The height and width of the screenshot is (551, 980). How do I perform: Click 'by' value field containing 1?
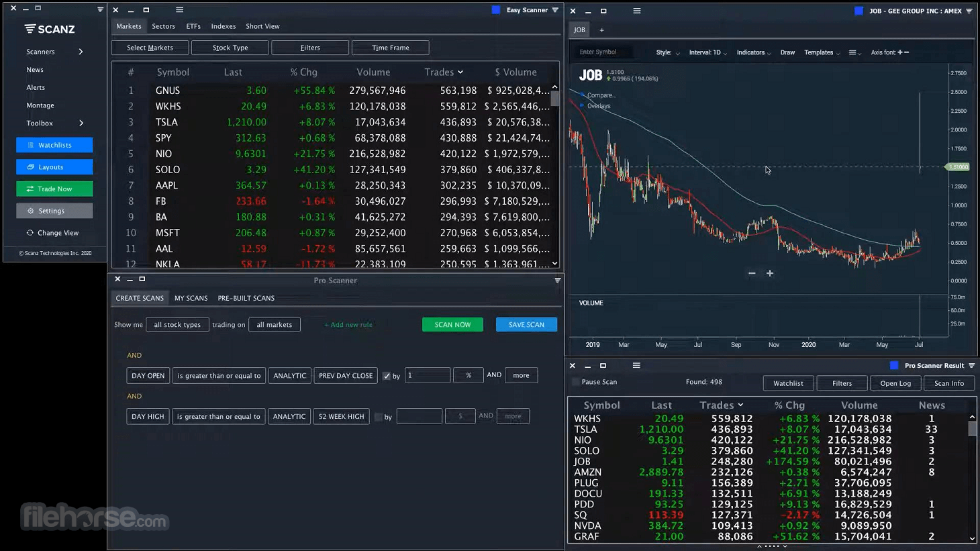tap(427, 376)
